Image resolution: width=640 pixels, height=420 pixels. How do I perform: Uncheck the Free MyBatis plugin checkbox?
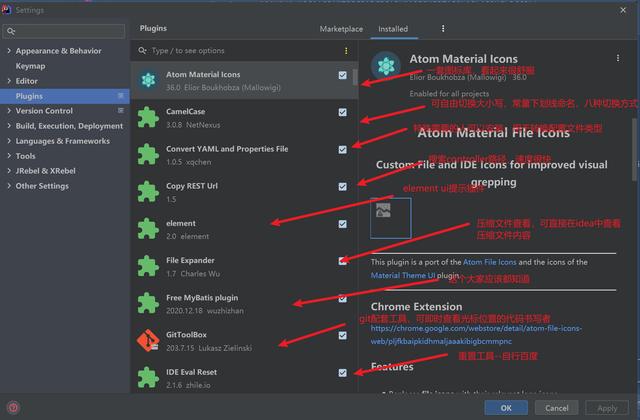point(342,298)
